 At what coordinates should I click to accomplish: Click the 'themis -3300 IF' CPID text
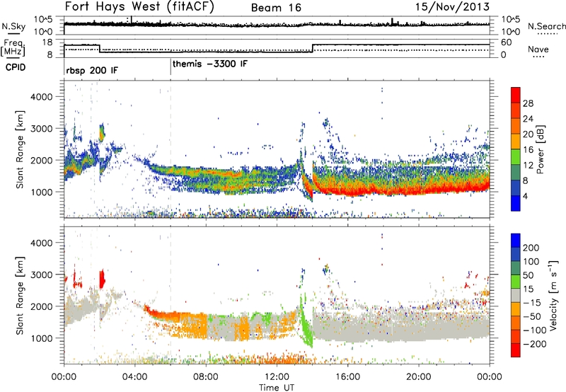(x=210, y=64)
